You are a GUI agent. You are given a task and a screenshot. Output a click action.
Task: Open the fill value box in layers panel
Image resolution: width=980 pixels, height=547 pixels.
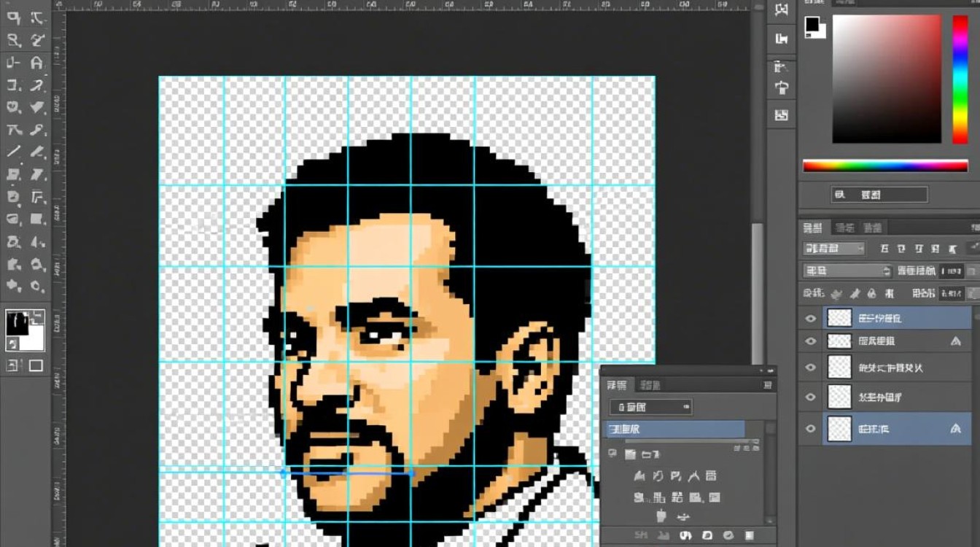click(951, 293)
